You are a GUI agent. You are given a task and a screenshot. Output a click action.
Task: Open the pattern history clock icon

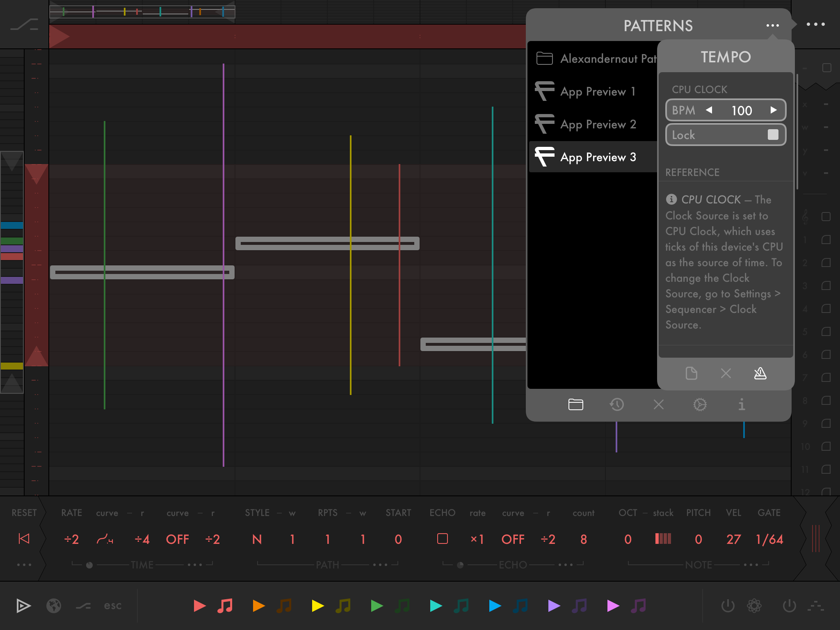(x=616, y=404)
